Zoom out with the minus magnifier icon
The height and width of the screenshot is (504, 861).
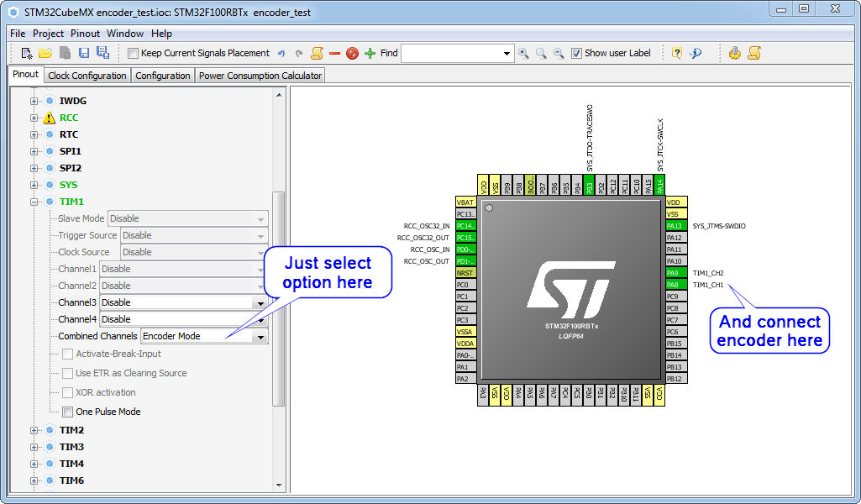[559, 53]
